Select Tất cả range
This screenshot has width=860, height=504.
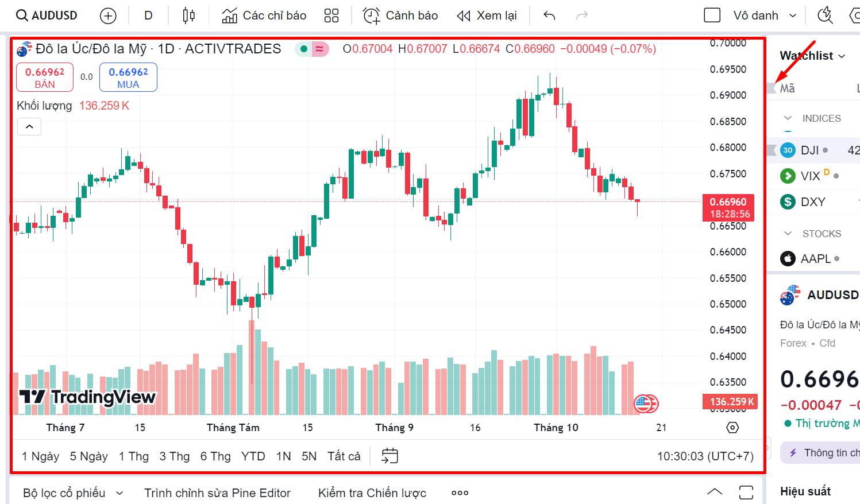(344, 456)
